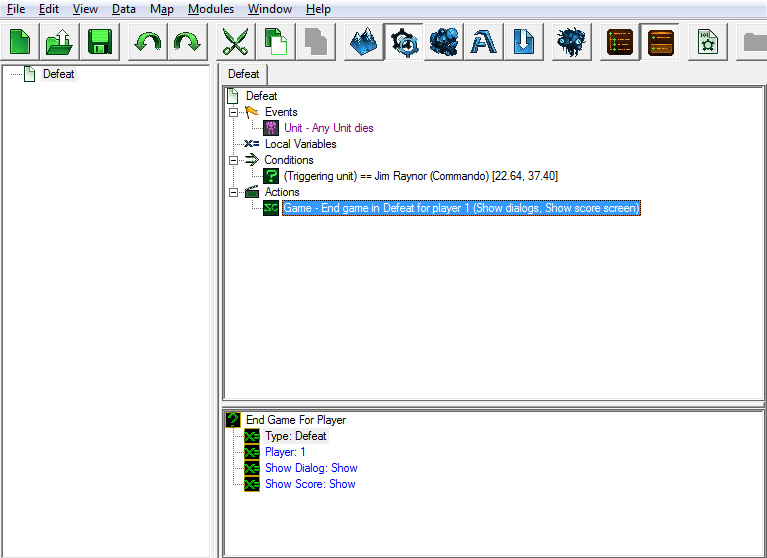Select End game in Defeat action
This screenshot has height=558, width=767.
(461, 208)
